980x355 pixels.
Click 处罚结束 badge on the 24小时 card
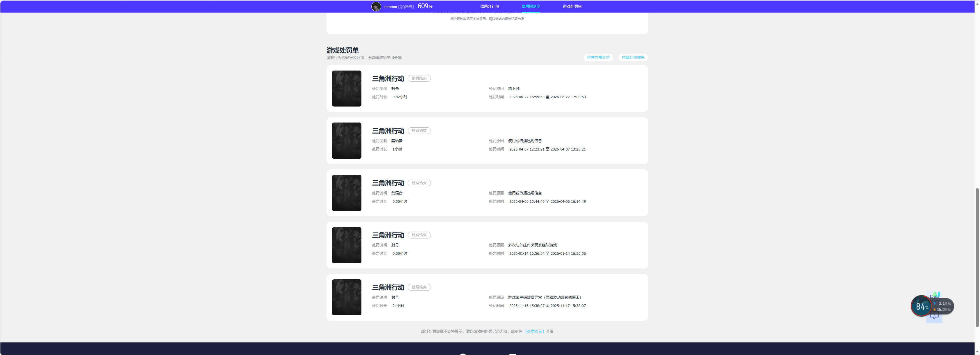pos(419,287)
